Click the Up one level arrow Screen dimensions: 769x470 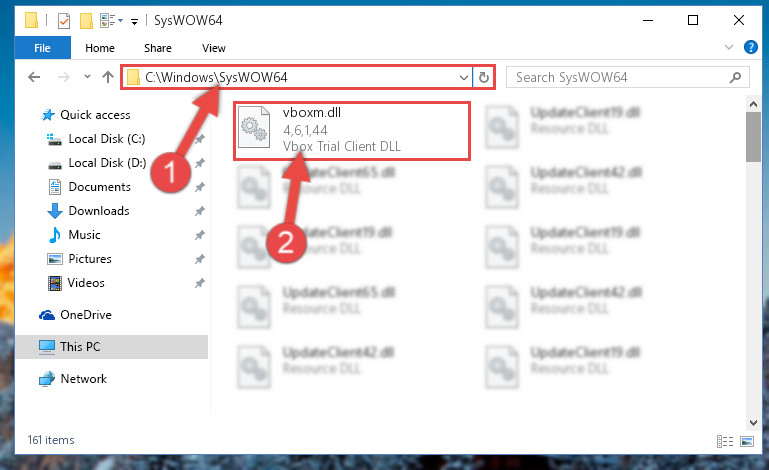(x=108, y=77)
